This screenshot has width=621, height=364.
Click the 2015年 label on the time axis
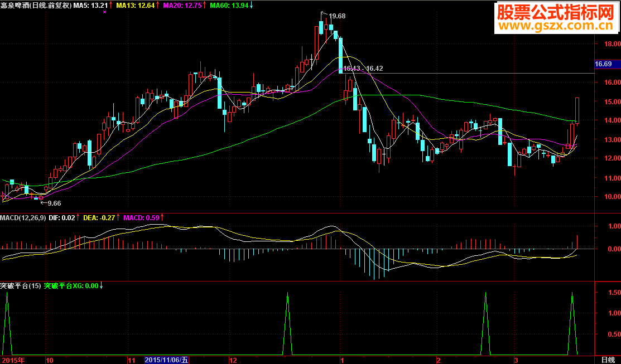coord(12,360)
